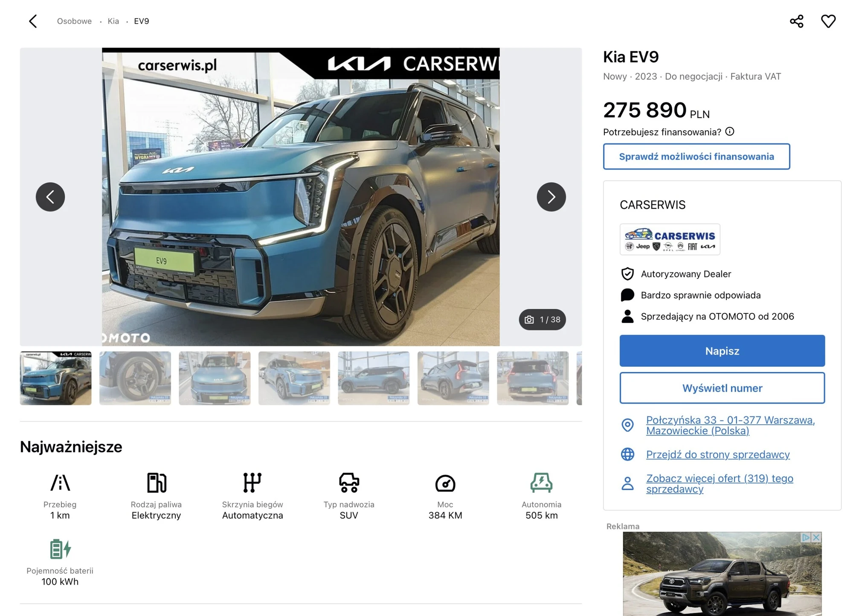This screenshot has height=616, width=853.
Task: Select the rear view thumbnail
Action: tap(532, 378)
